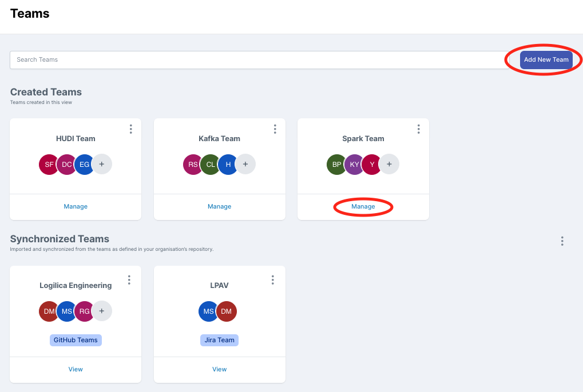The height and width of the screenshot is (392, 583).
Task: Click the Add New Team button
Action: point(546,59)
